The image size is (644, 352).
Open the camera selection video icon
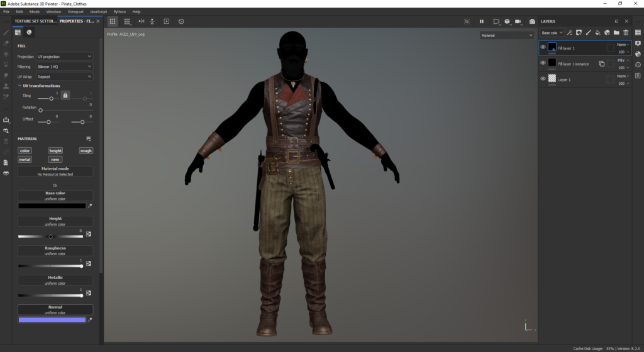click(x=518, y=21)
